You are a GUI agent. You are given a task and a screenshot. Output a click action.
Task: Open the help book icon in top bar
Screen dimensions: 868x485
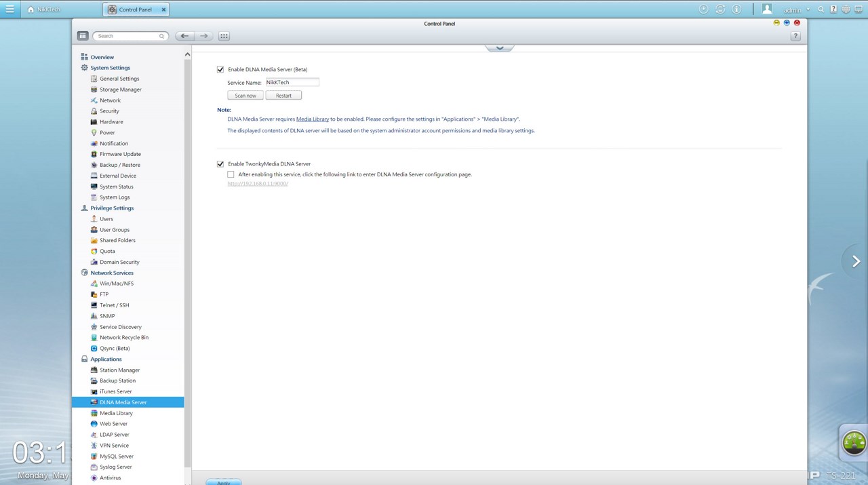coord(833,9)
